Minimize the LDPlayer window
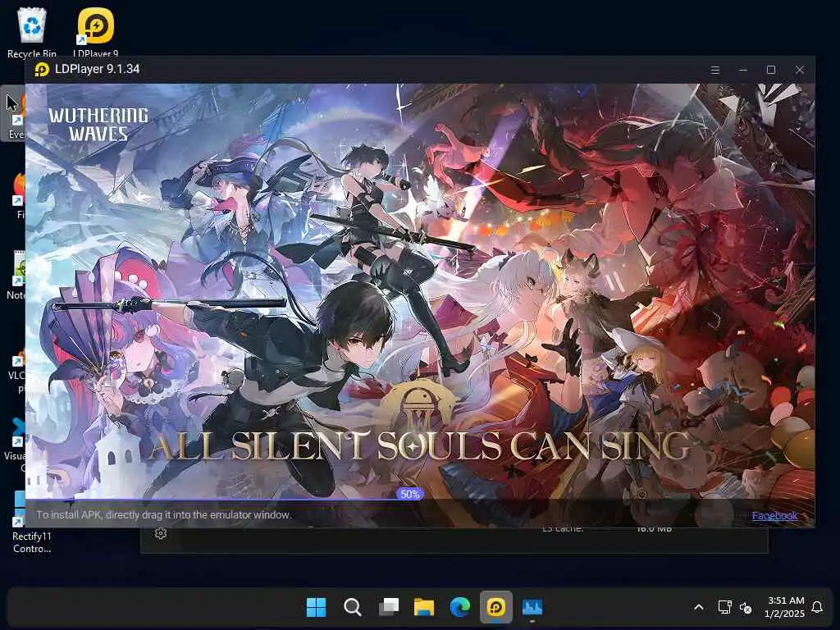 [743, 71]
